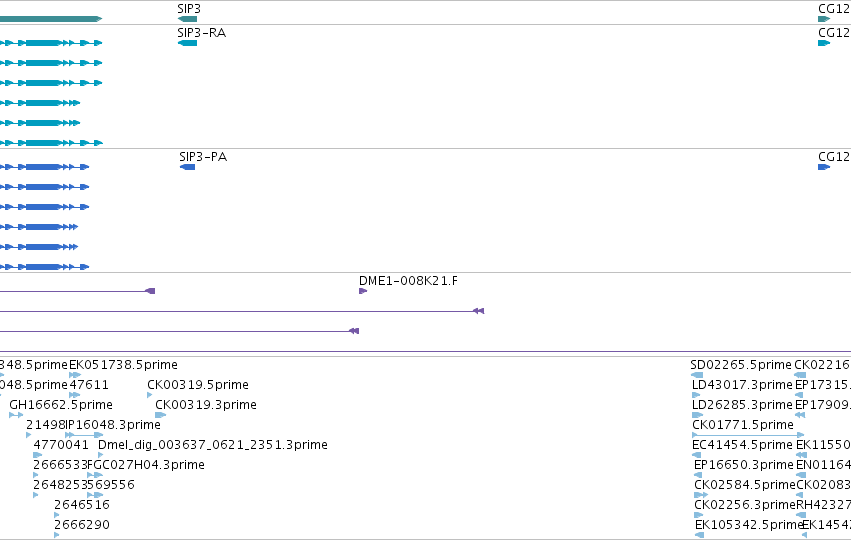Select the glyph under FGC027H04.3prime
Viewport: 851px width, 540px height.
coord(95,475)
